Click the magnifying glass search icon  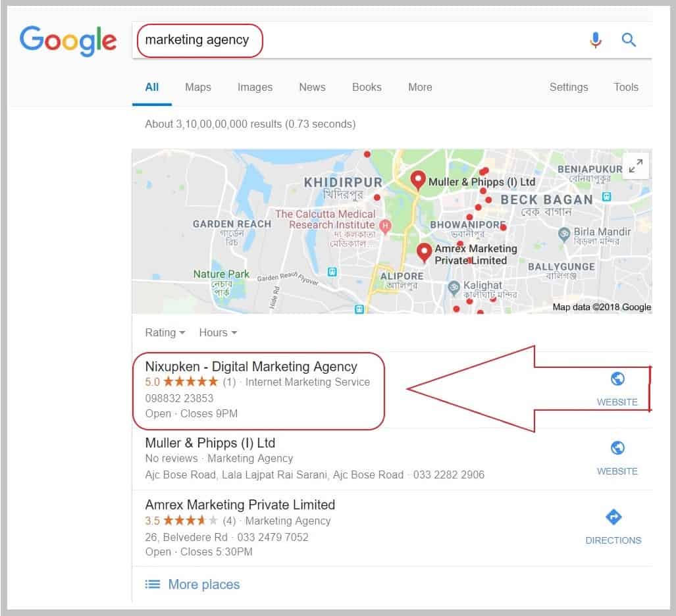coord(629,40)
